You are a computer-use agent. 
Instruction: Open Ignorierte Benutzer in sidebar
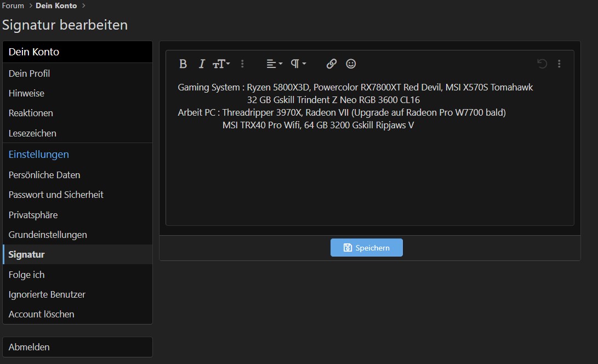click(77, 294)
